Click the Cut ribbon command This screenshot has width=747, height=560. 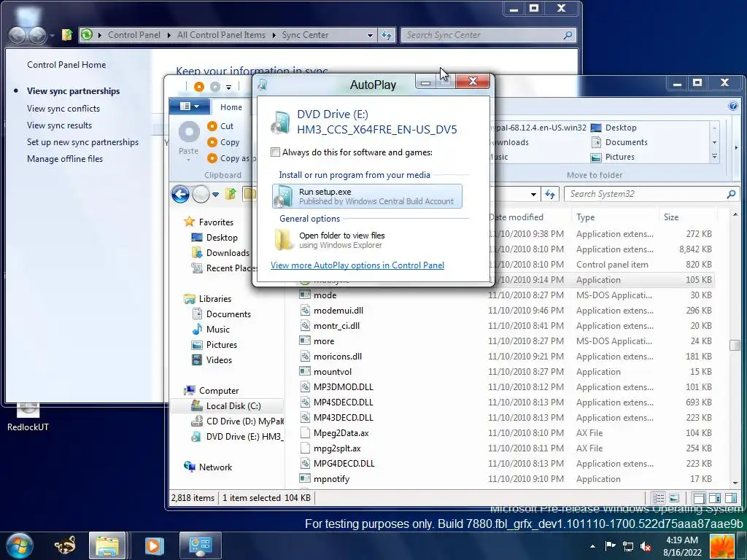point(220,125)
